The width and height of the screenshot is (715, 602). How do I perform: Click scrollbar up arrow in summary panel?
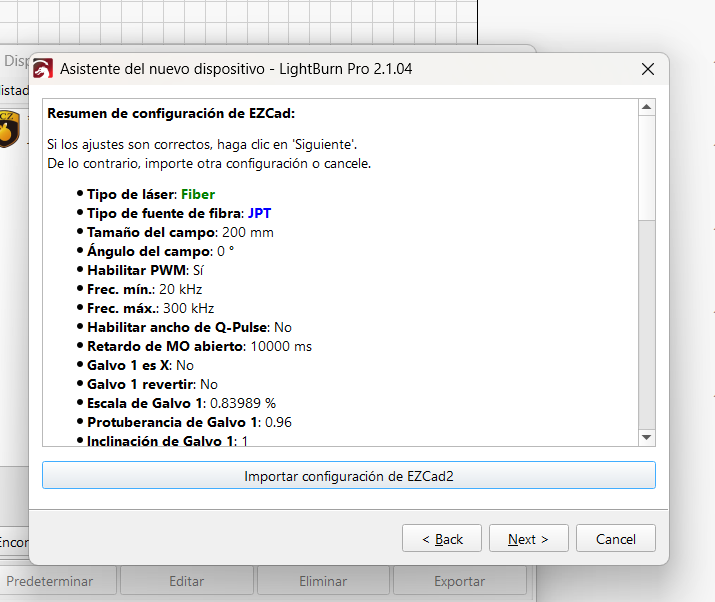[646, 108]
